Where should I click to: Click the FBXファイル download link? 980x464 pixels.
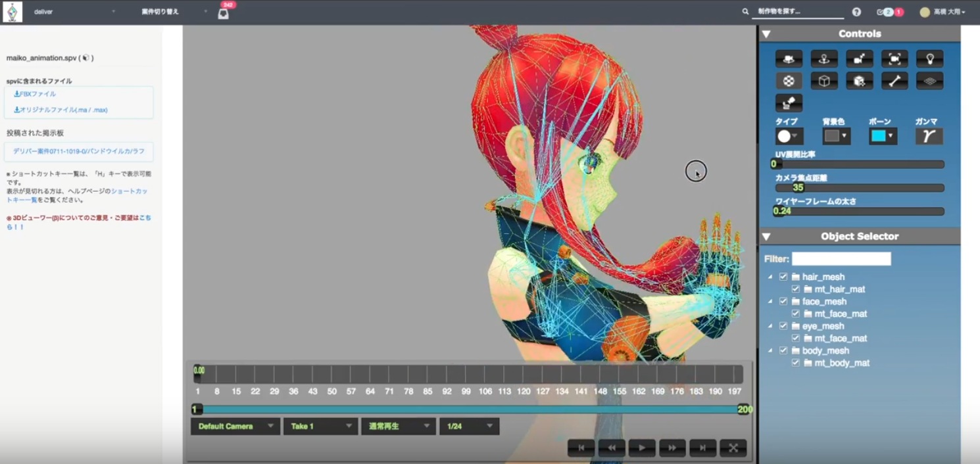36,94
